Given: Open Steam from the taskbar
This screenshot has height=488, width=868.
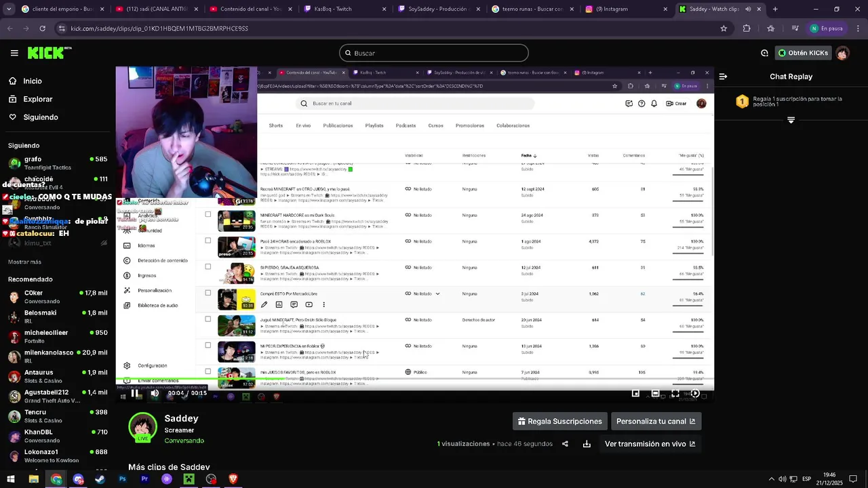Looking at the screenshot, I should 100,479.
